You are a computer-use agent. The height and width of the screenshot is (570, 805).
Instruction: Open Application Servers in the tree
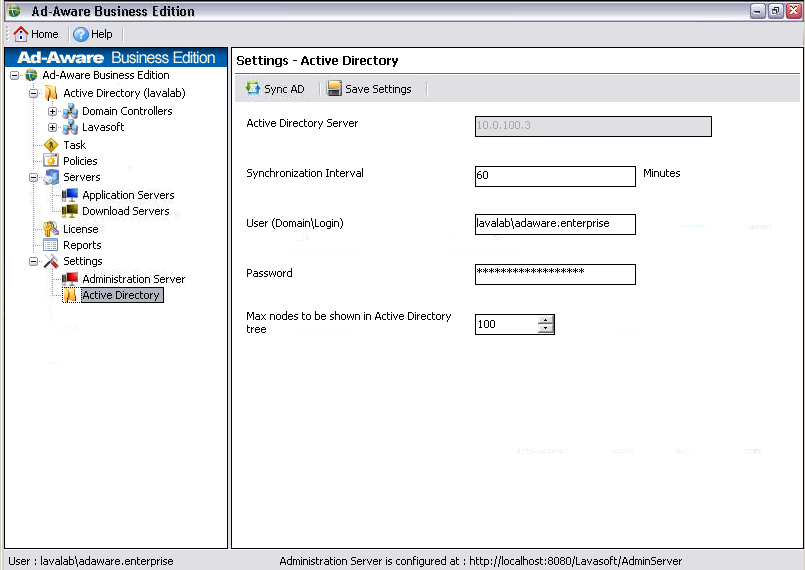(x=128, y=195)
